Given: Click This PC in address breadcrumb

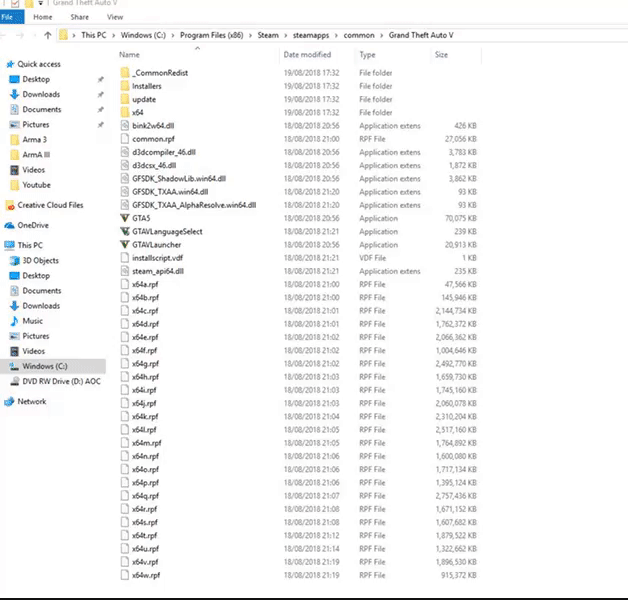Looking at the screenshot, I should click(94, 35).
